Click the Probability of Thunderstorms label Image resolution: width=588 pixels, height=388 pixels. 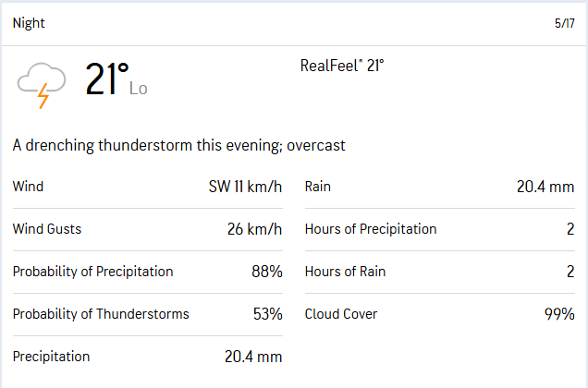[101, 314]
